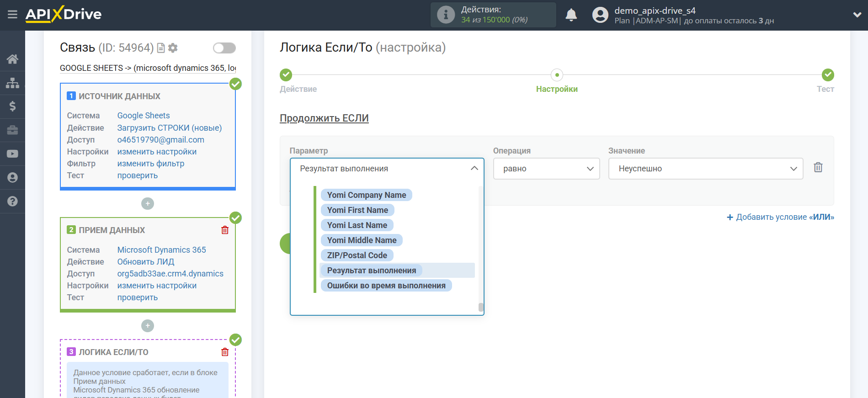Click изменить настройки in source block
The image size is (868, 398).
coord(157,152)
